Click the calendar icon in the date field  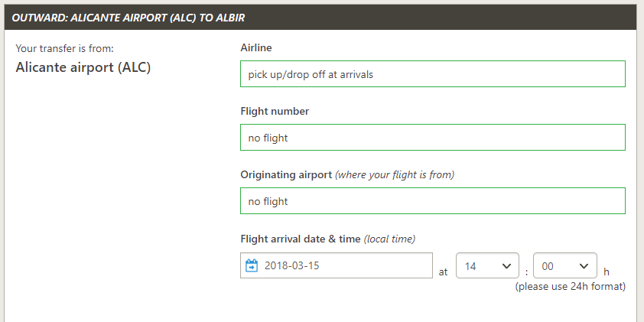pos(252,265)
